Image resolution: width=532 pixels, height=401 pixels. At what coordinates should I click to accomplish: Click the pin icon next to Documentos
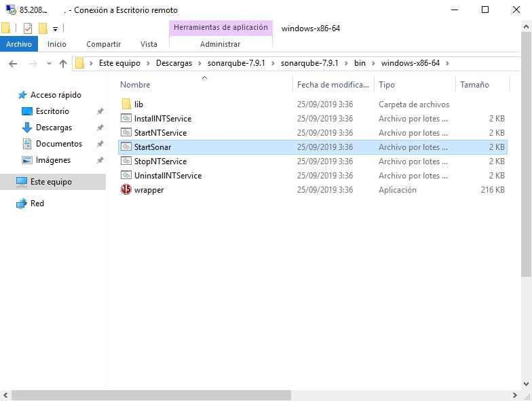pos(100,144)
